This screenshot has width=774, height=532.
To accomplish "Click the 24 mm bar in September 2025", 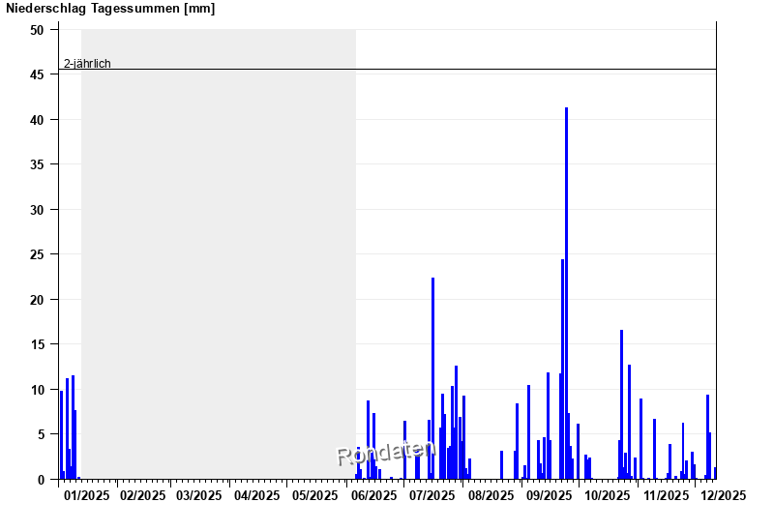I will [x=562, y=368].
